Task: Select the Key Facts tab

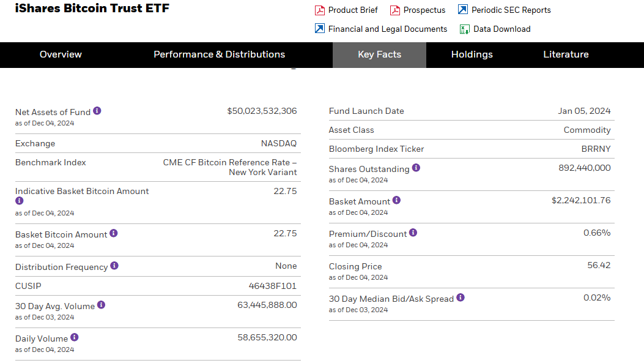Action: tap(380, 54)
